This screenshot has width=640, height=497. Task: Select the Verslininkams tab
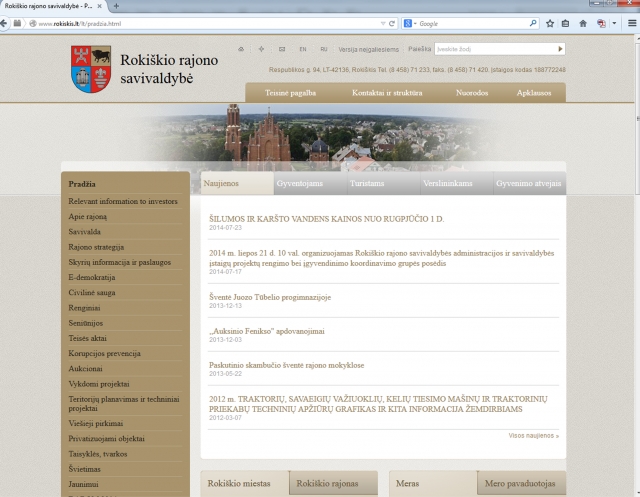[x=457, y=183]
